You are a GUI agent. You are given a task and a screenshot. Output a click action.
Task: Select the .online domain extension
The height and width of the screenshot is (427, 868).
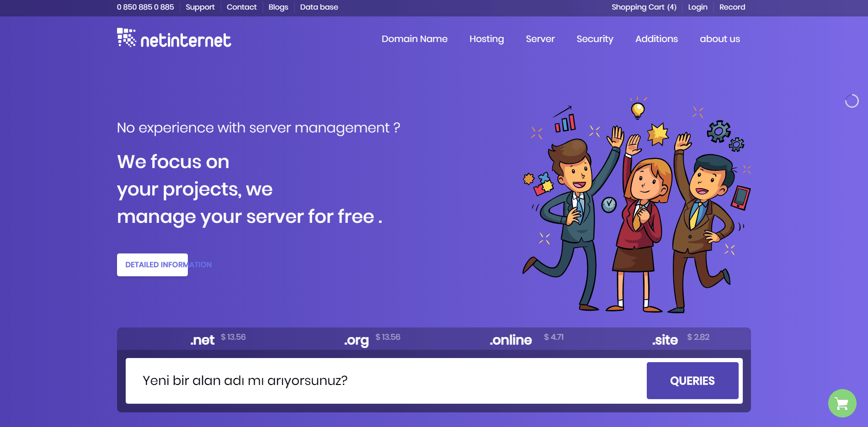[510, 340]
